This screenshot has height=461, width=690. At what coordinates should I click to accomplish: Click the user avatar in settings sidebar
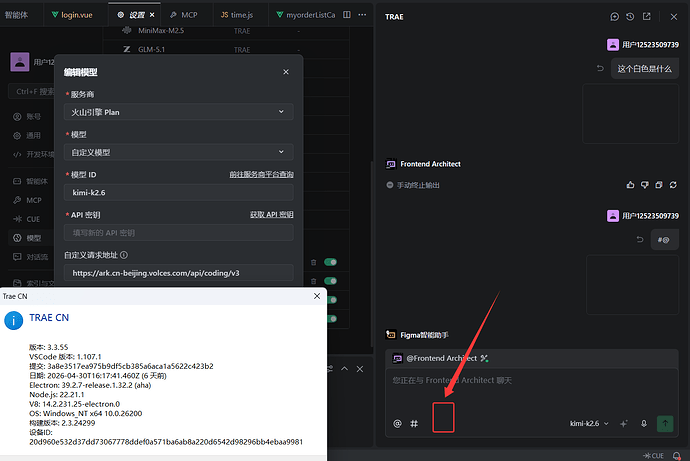click(20, 62)
